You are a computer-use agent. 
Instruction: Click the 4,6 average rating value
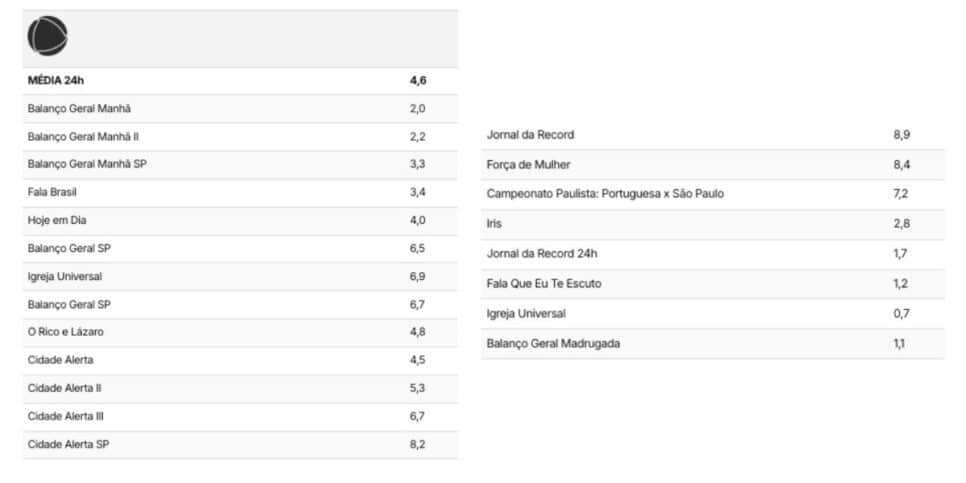tap(418, 81)
